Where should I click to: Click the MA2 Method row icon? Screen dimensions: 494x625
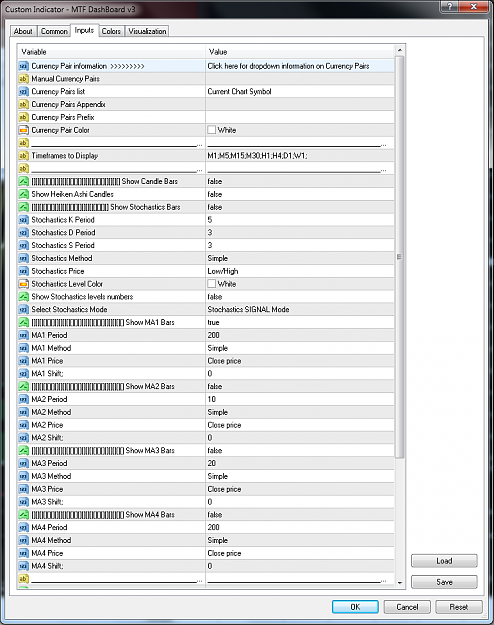24,412
